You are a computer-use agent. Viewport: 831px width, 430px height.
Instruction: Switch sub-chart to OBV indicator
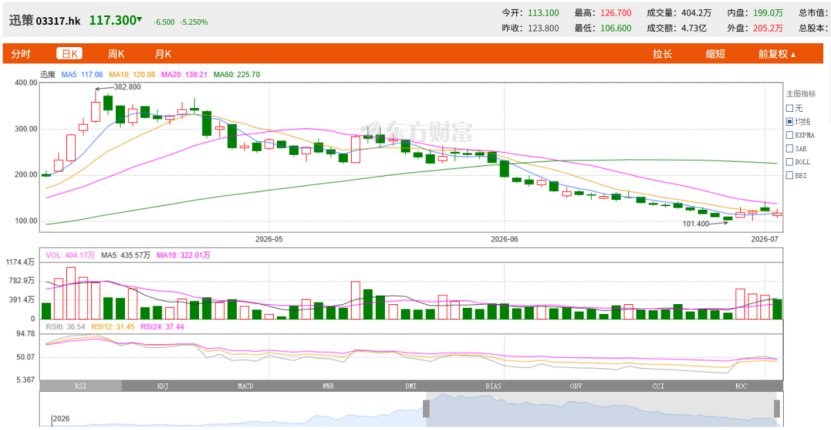pyautogui.click(x=576, y=387)
